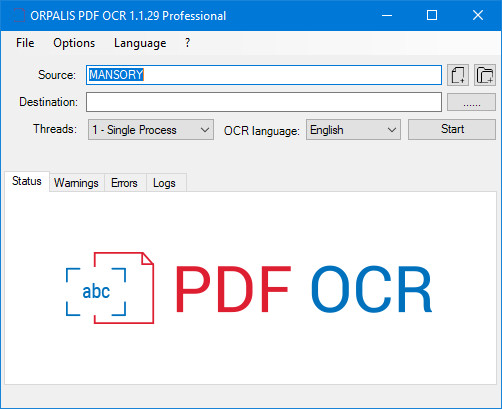Open the File menu

25,43
